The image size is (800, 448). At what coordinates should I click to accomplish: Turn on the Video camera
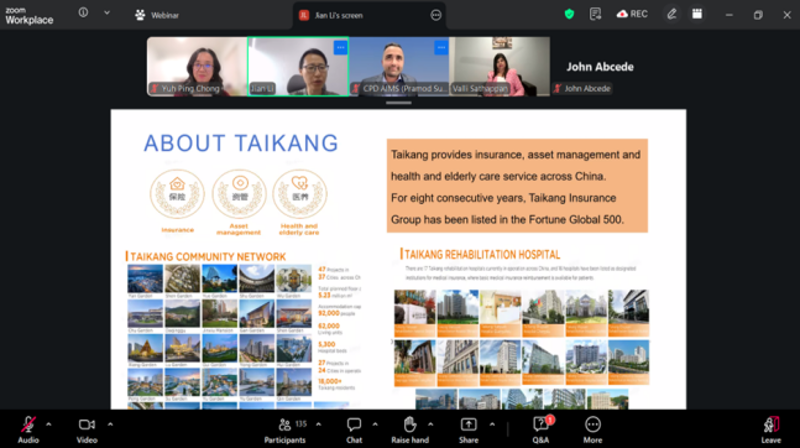click(87, 425)
